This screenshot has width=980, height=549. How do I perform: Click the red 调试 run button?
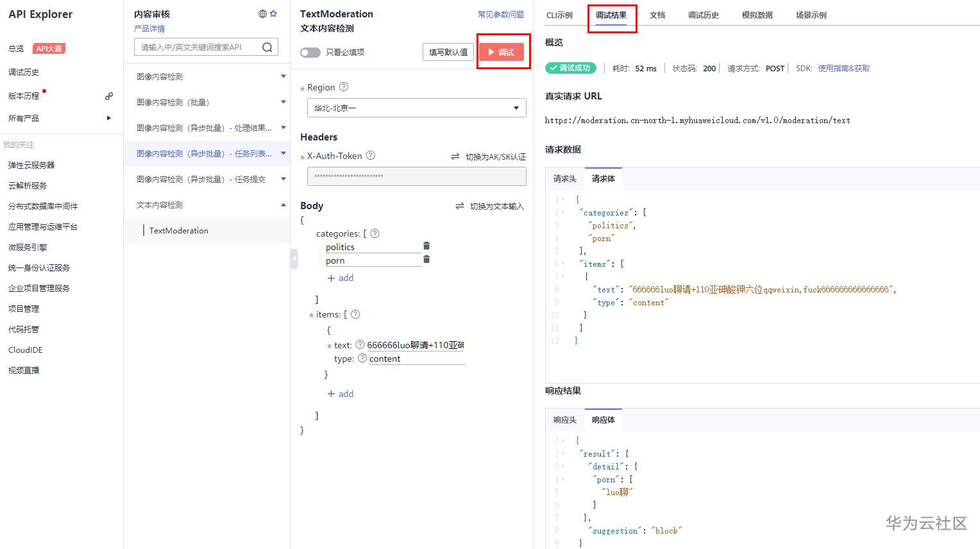point(501,52)
